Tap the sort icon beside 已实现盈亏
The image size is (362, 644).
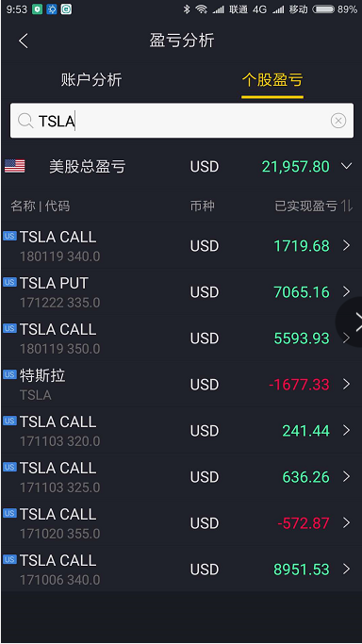[347, 206]
